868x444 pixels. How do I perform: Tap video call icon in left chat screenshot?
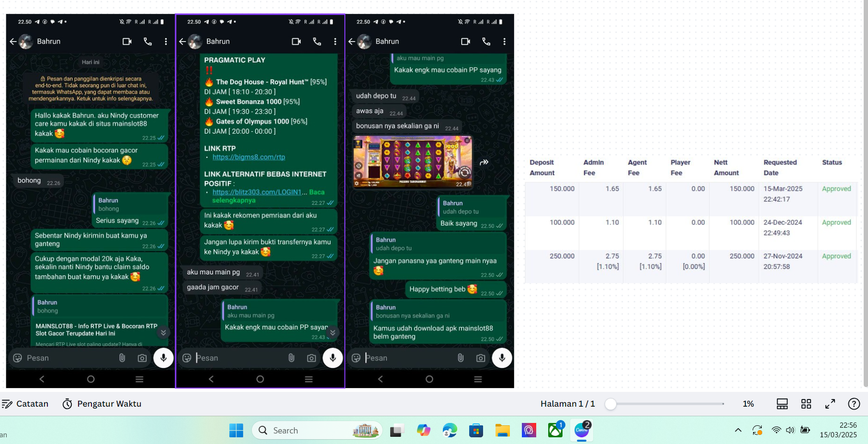coord(127,42)
